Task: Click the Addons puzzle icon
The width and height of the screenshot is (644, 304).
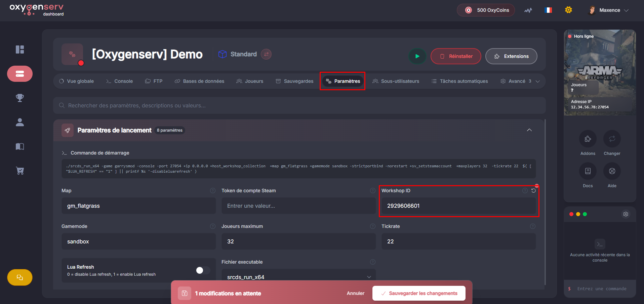Action: tap(588, 139)
